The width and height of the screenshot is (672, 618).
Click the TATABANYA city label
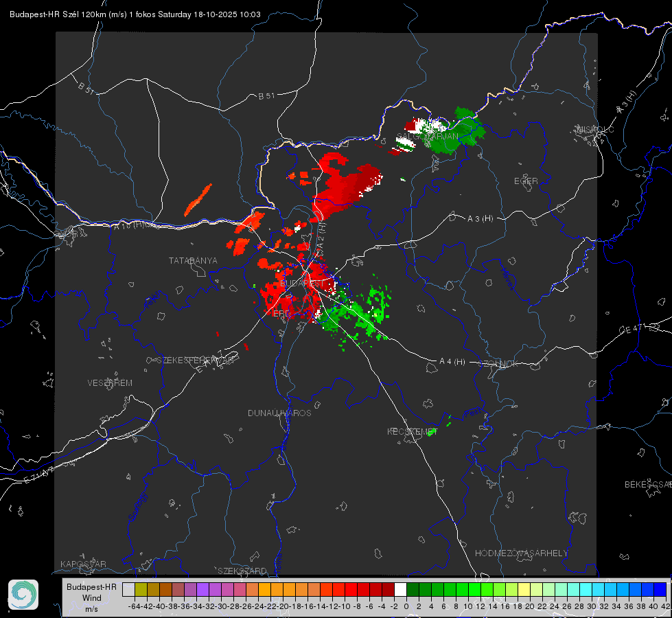(193, 261)
